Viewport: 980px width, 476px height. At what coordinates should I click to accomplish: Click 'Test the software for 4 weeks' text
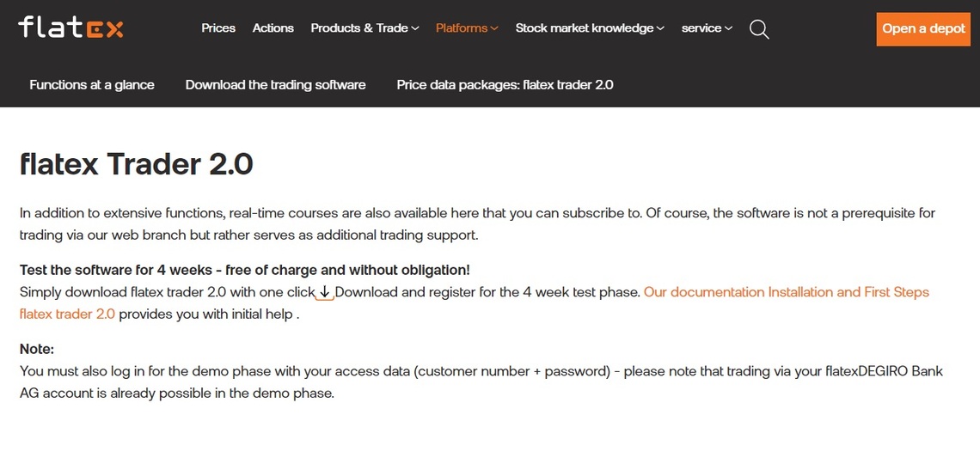tap(118, 271)
